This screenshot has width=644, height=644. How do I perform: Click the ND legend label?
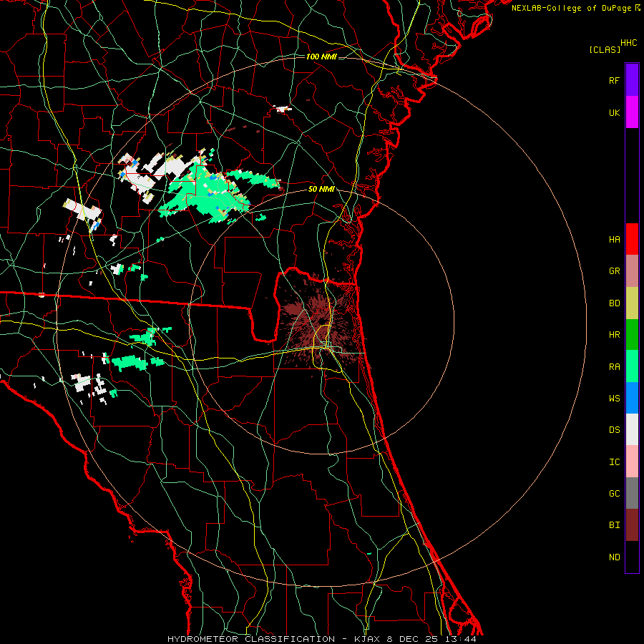[615, 557]
